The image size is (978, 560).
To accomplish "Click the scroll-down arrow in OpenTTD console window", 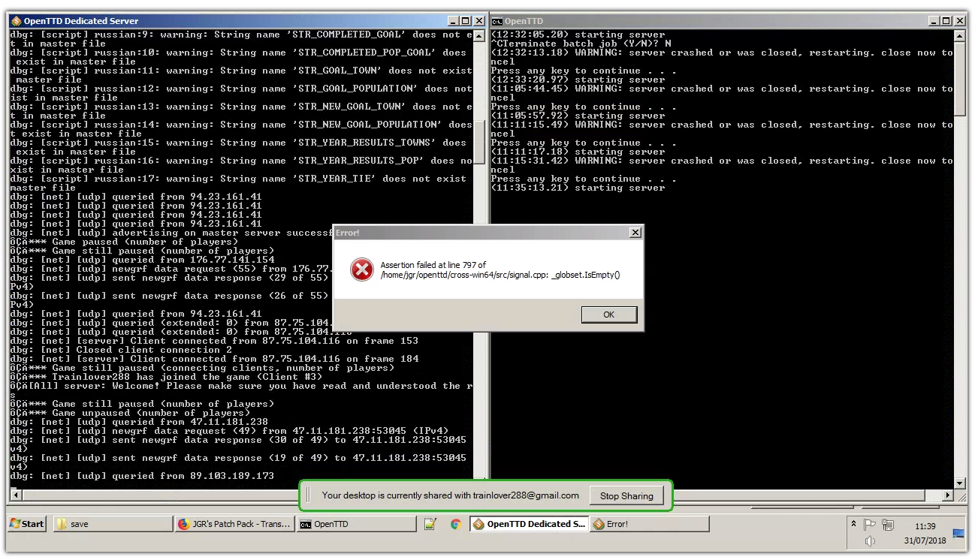I will [960, 483].
